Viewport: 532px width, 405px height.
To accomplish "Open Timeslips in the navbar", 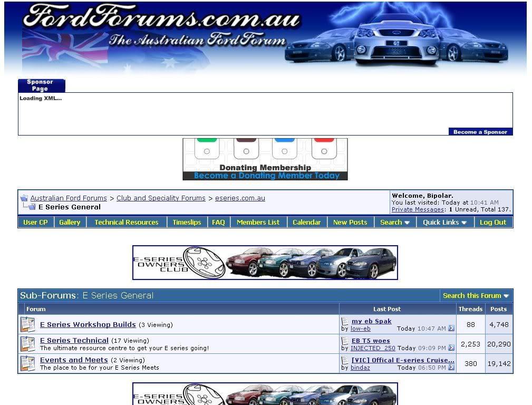I will [x=187, y=223].
